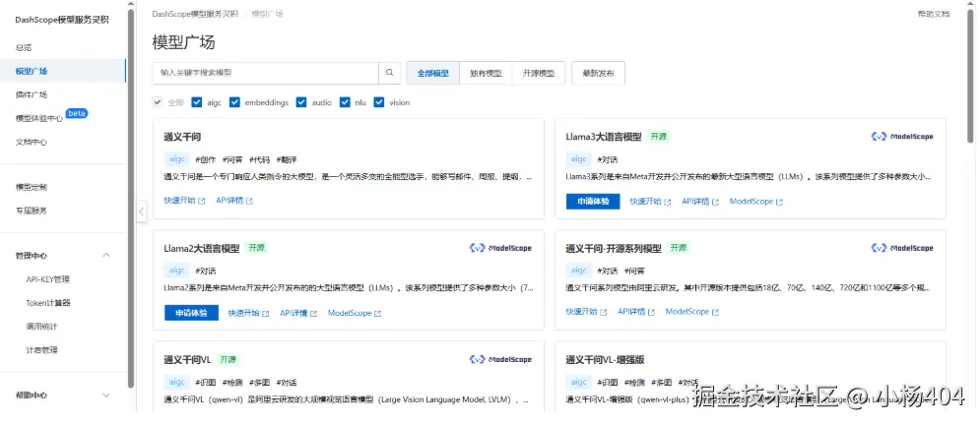Open ModelScope link on Llama3 card

coord(756,202)
